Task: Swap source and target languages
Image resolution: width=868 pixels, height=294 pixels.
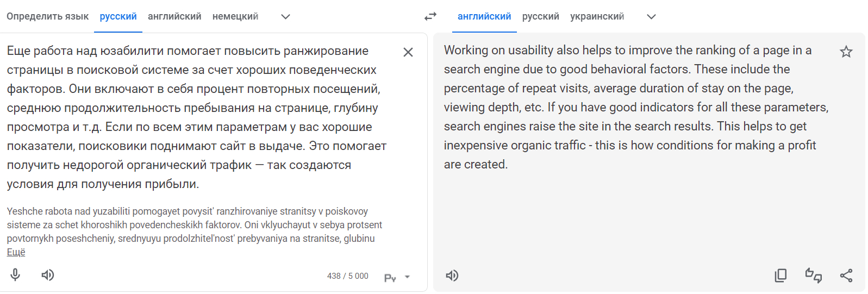Action: coord(430,16)
